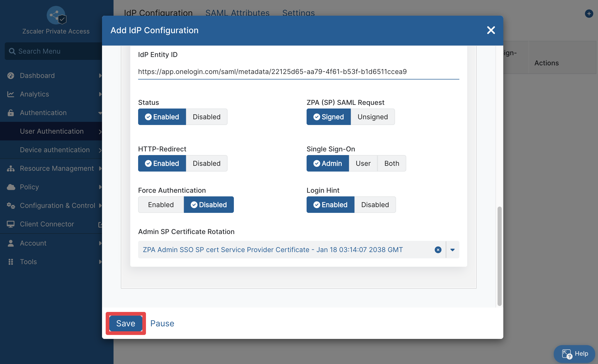Expand the Resource Management arrow
This screenshot has width=598, height=364.
point(100,168)
